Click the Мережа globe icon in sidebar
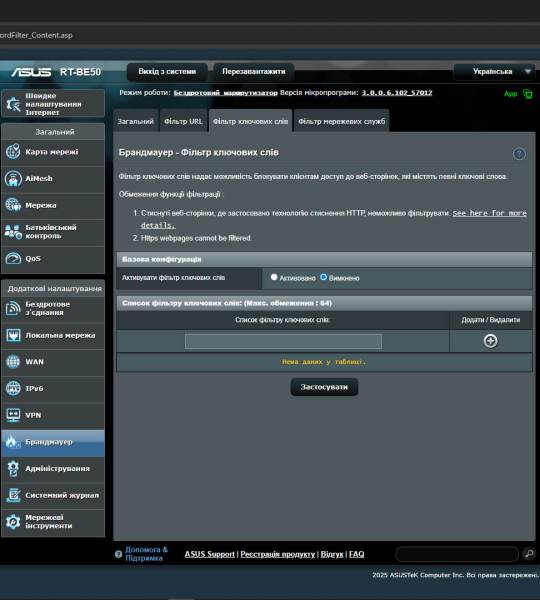Image resolution: width=540 pixels, height=600 pixels. click(x=13, y=205)
